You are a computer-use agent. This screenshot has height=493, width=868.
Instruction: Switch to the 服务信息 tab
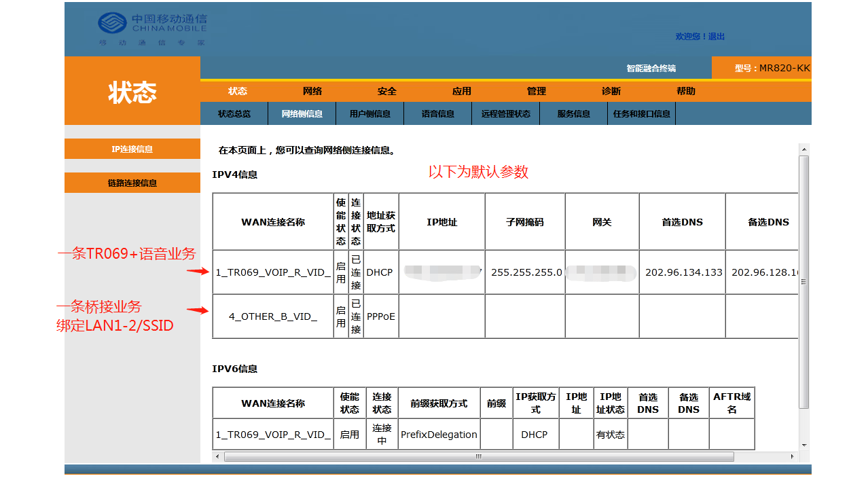(574, 114)
